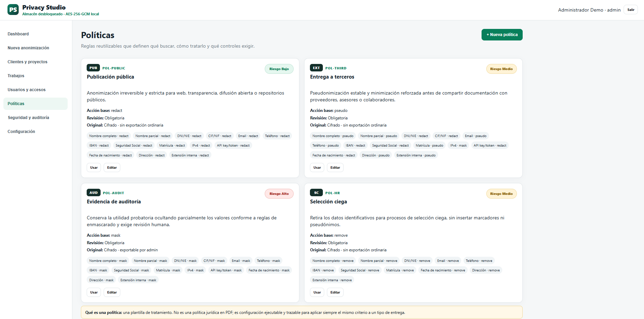
Task: Click the 'Seguridad Social · mask' chip
Action: coord(132,270)
